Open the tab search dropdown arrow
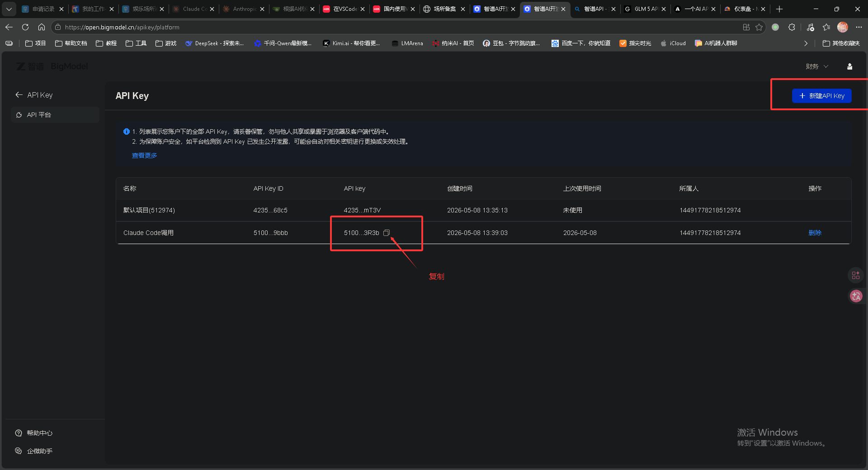 pyautogui.click(x=9, y=9)
